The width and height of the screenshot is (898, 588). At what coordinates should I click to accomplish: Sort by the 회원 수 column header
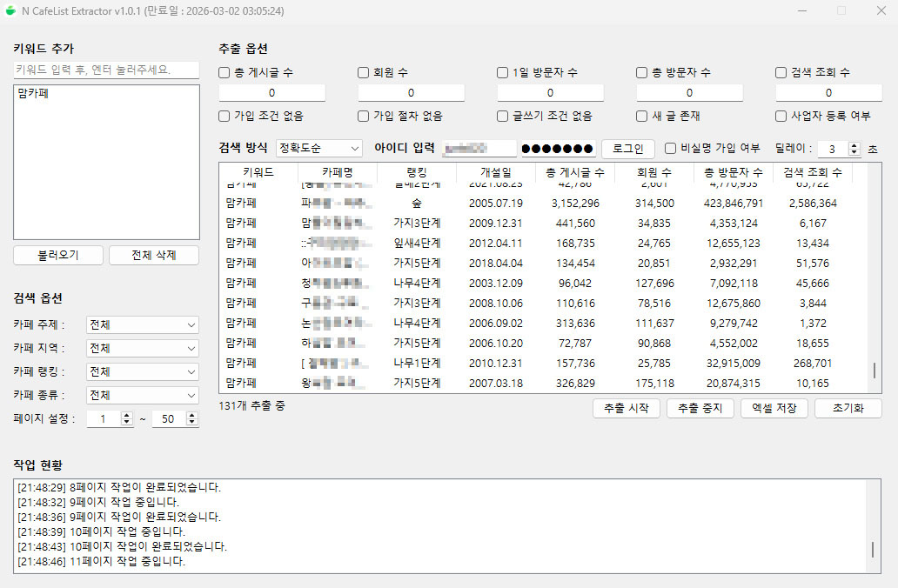[x=653, y=172]
